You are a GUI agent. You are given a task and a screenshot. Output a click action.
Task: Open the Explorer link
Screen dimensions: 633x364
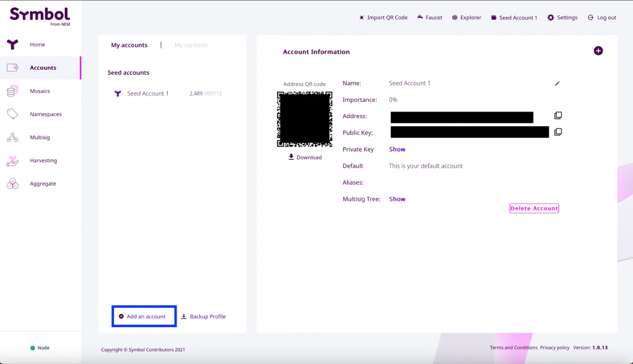tap(466, 17)
